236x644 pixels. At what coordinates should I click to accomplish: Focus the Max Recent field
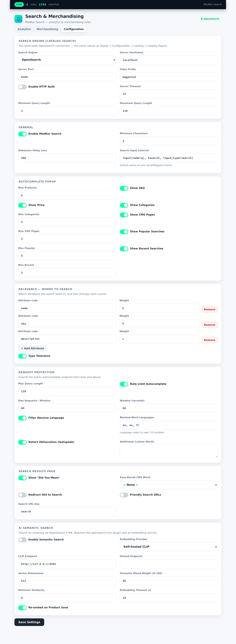pos(67,273)
